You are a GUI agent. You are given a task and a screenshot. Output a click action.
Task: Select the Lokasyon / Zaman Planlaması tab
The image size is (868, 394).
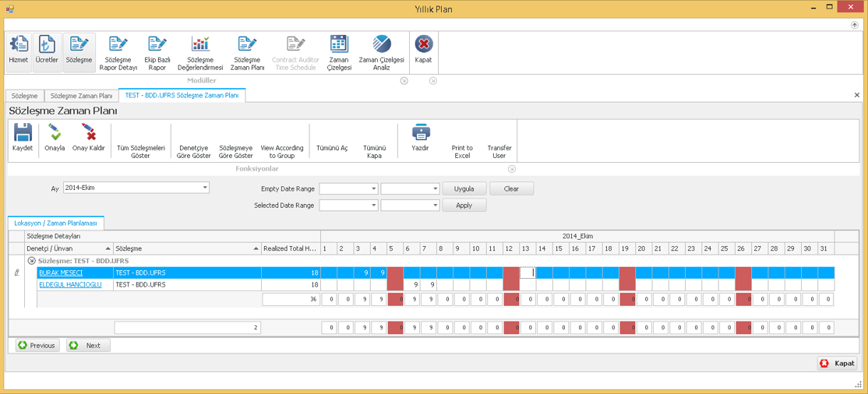pyautogui.click(x=55, y=223)
